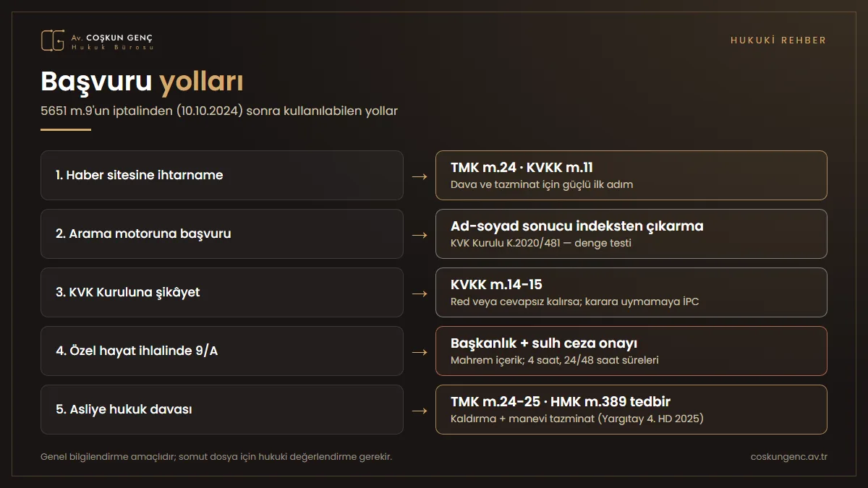
Task: Click 'Başkanlık + sulh ceza onayı' title
Action: 544,343
